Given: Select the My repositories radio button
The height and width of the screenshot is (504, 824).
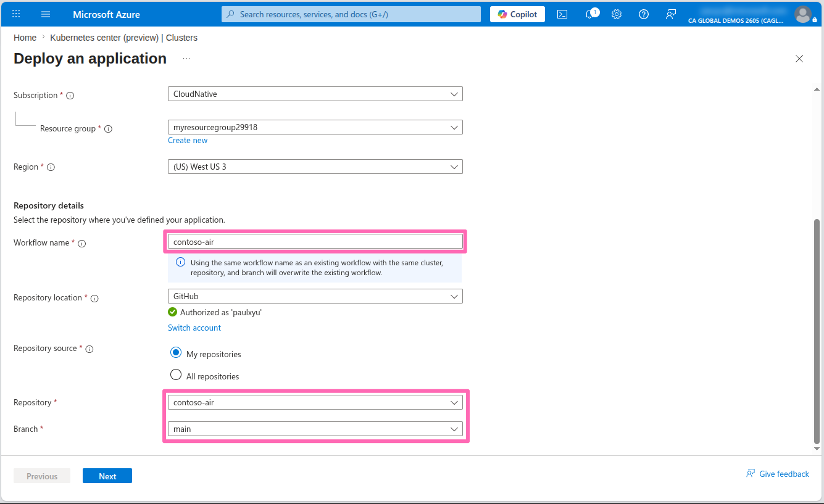Looking at the screenshot, I should (x=176, y=353).
